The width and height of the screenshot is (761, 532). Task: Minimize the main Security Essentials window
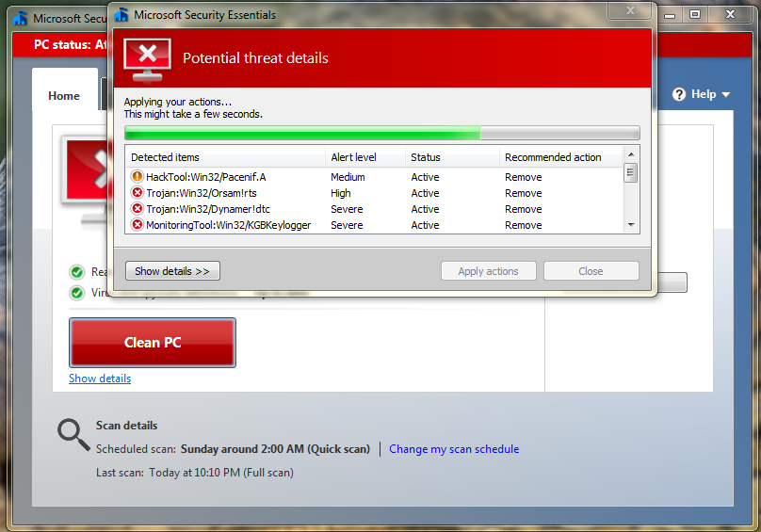(670, 15)
